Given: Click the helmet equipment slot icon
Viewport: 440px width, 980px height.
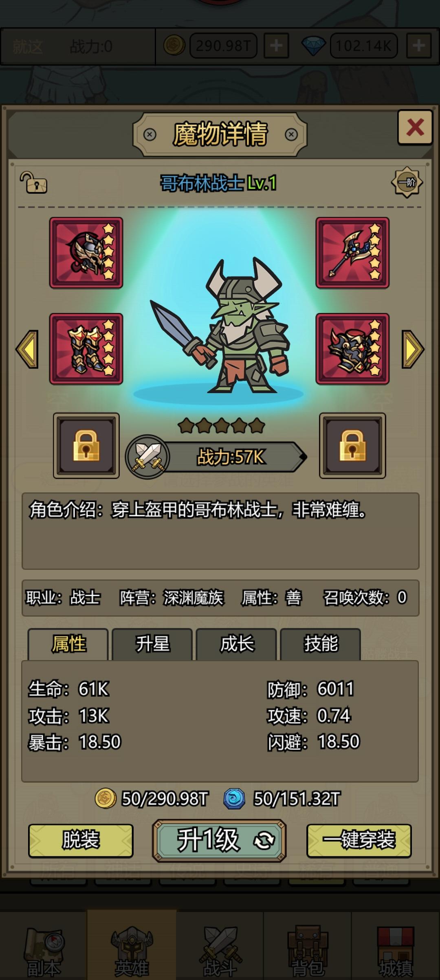Looking at the screenshot, I should tap(86, 253).
